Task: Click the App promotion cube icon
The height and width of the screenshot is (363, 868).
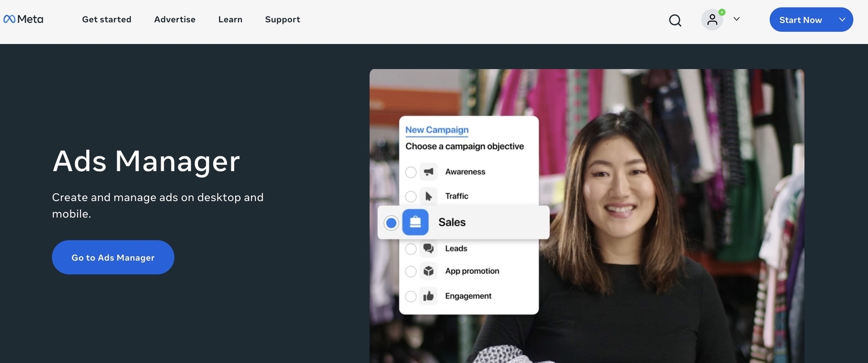Action: tap(429, 271)
